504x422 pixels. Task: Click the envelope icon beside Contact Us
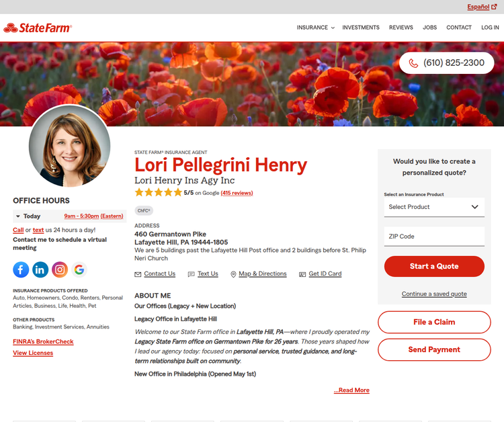tap(138, 274)
